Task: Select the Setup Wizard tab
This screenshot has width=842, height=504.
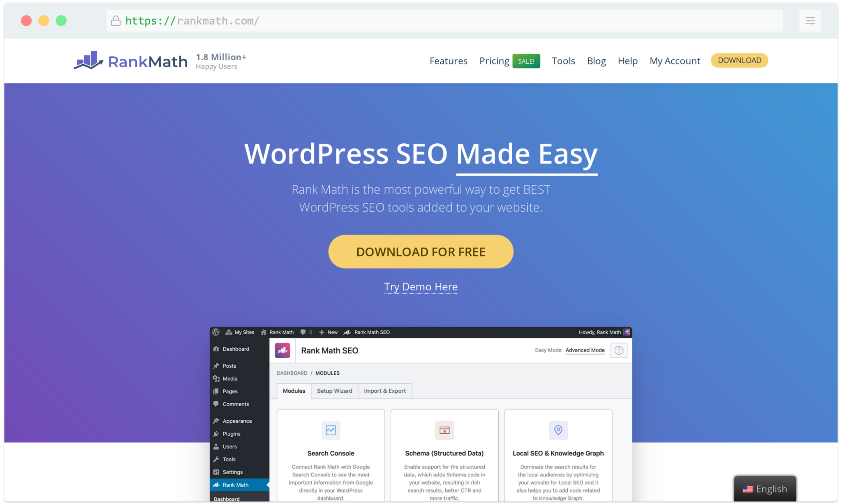Action: coord(334,391)
